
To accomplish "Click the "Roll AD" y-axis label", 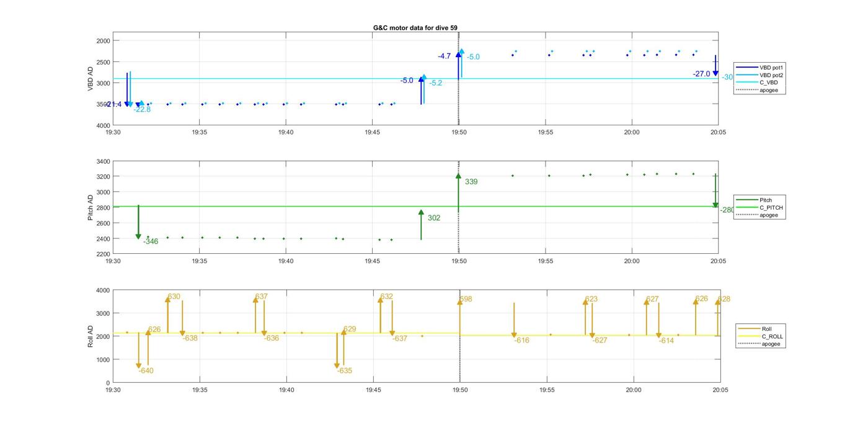I will [x=91, y=336].
